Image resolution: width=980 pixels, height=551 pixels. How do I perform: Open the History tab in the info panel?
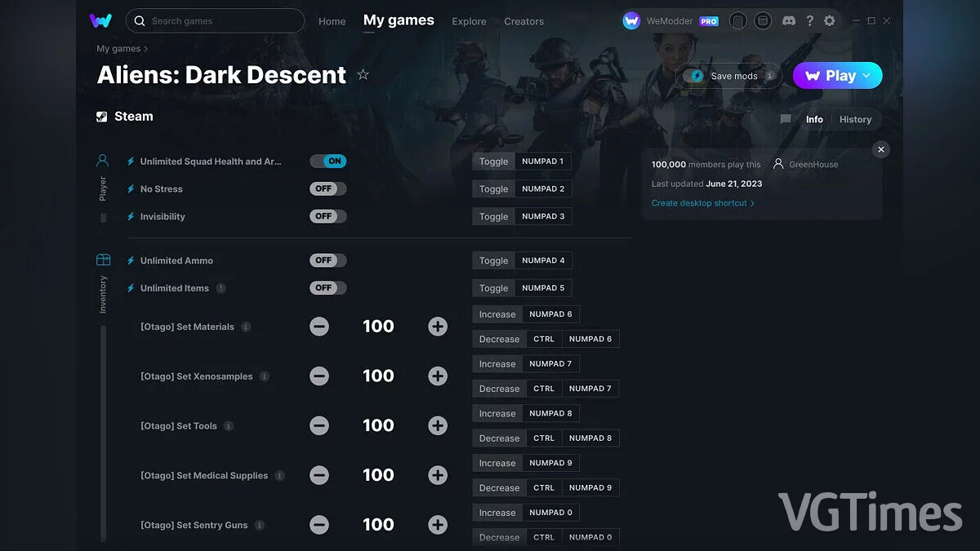pyautogui.click(x=855, y=119)
